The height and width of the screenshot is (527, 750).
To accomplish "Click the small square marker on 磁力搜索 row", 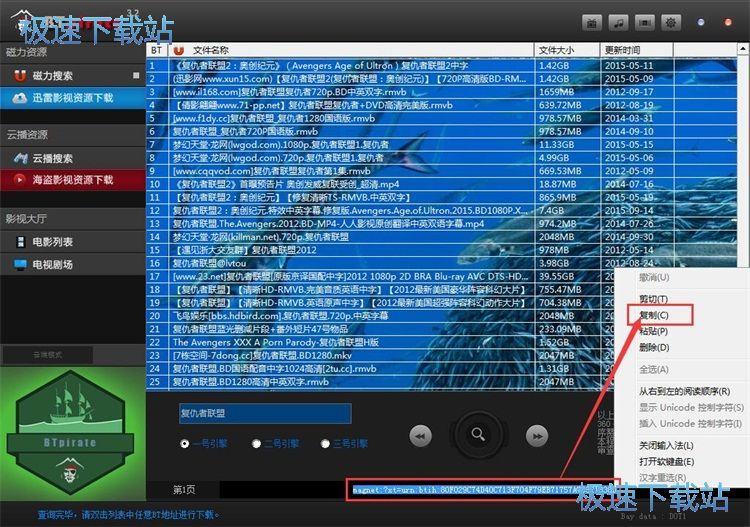I will [136, 76].
